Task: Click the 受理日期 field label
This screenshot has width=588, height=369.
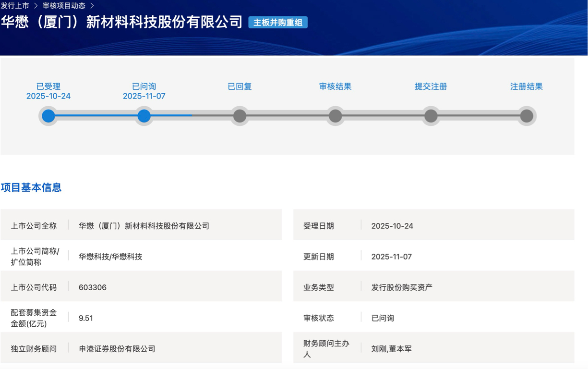Action: pos(319,226)
